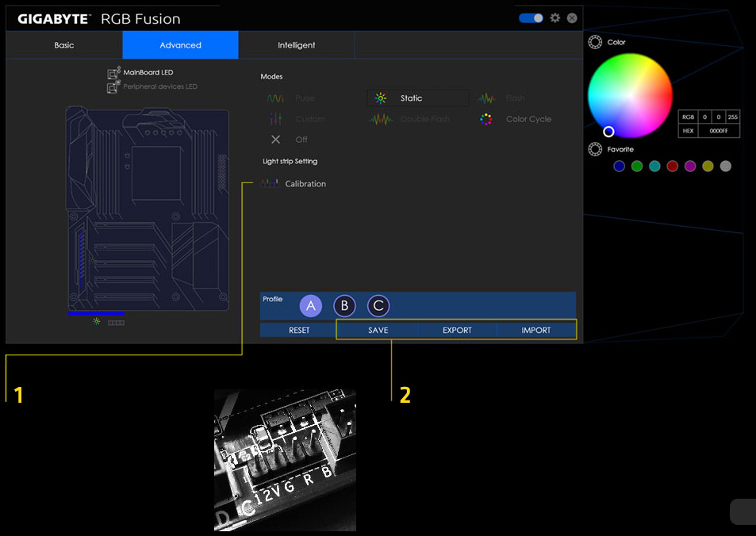Pick the yellow favorite swatch
756x536 pixels.
click(x=708, y=167)
